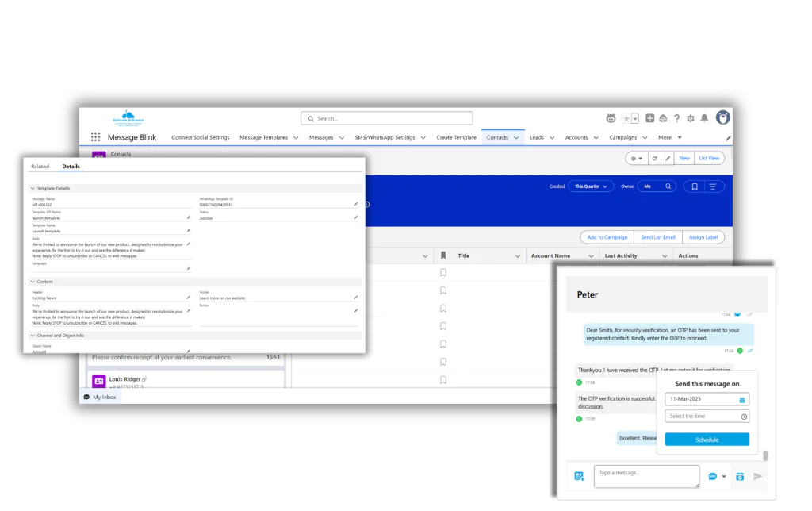Click the send message arrow icon
The width and height of the screenshot is (812, 511).
tap(756, 477)
